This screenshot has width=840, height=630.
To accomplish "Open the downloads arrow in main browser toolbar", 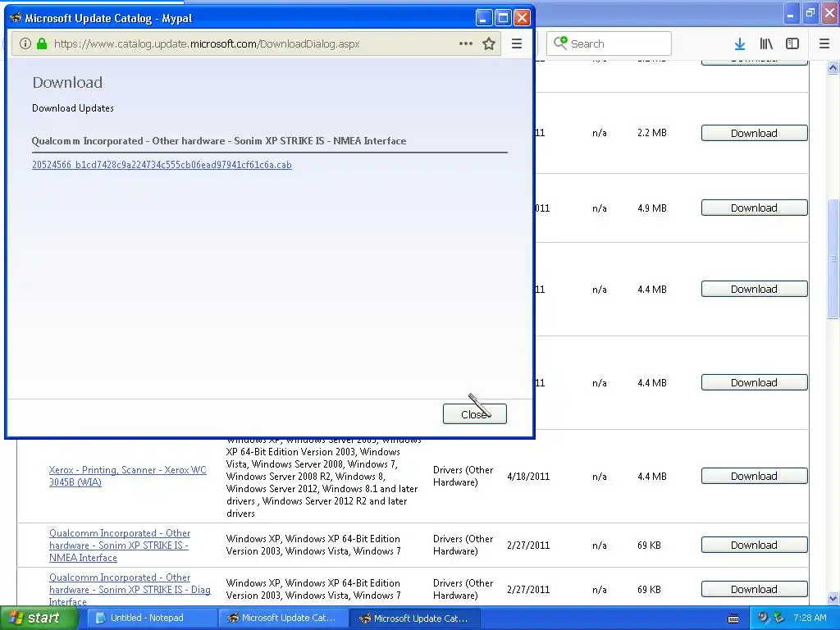I will click(740, 44).
